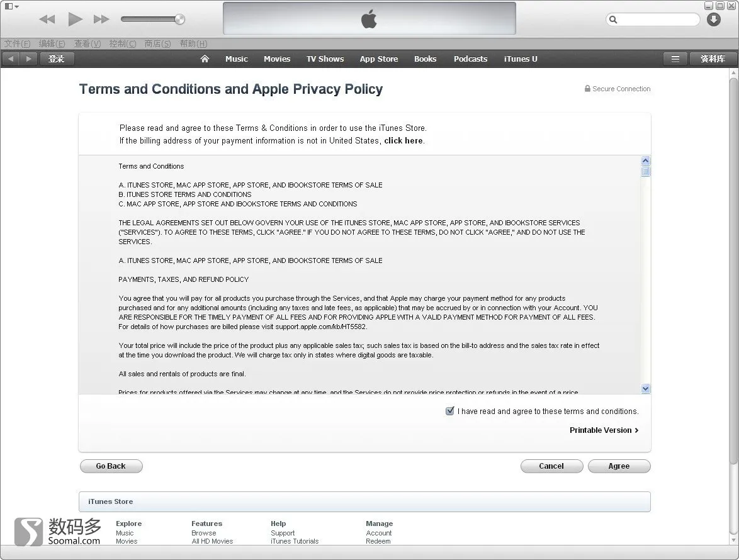Navigate forward with the store forward arrow
This screenshot has height=560, width=739.
coord(28,59)
